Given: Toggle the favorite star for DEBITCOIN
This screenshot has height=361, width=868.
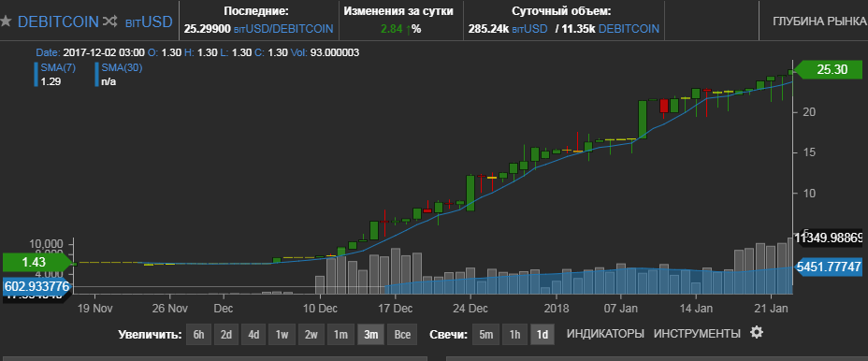Looking at the screenshot, I should tap(5, 22).
